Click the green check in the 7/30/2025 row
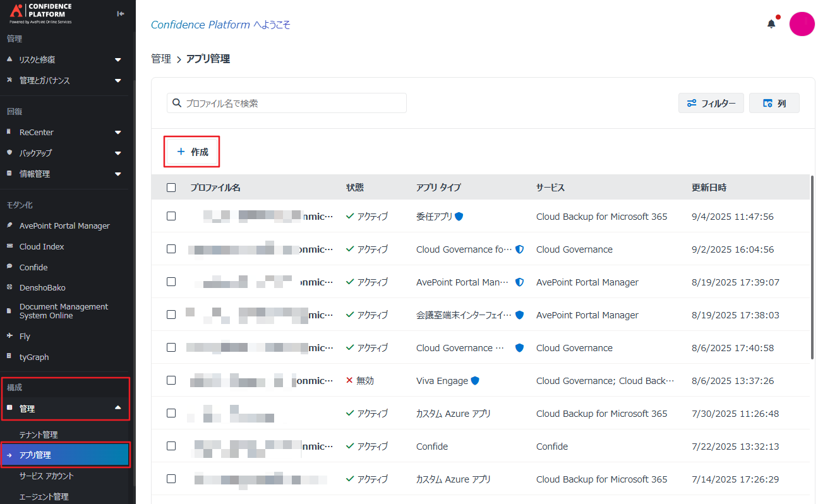Image resolution: width=818 pixels, height=504 pixels. point(350,413)
